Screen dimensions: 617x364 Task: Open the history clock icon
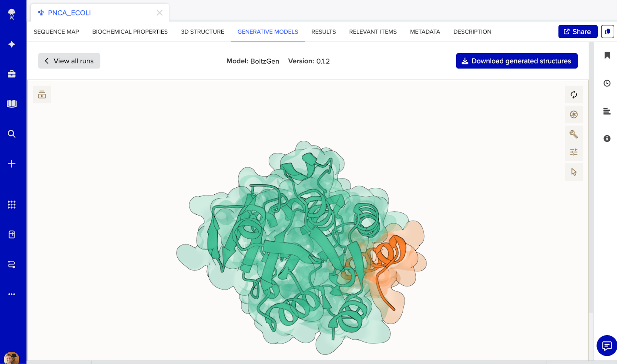pyautogui.click(x=607, y=83)
